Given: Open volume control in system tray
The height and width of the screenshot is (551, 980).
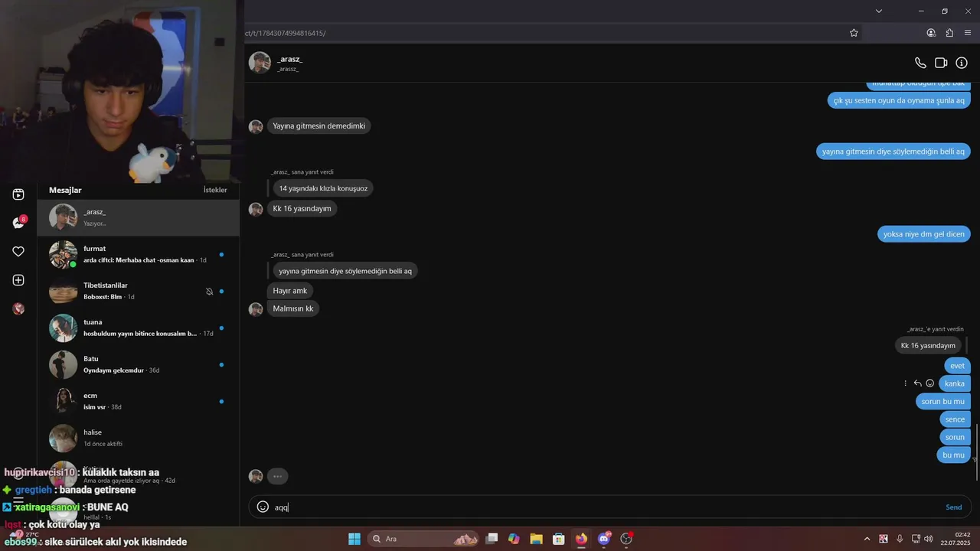Looking at the screenshot, I should coord(929,539).
